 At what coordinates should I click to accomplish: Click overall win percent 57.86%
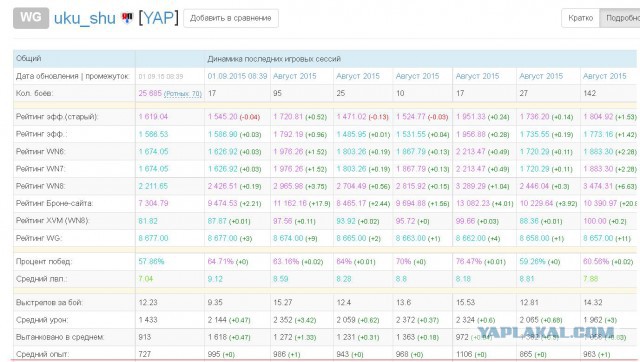click(x=151, y=262)
